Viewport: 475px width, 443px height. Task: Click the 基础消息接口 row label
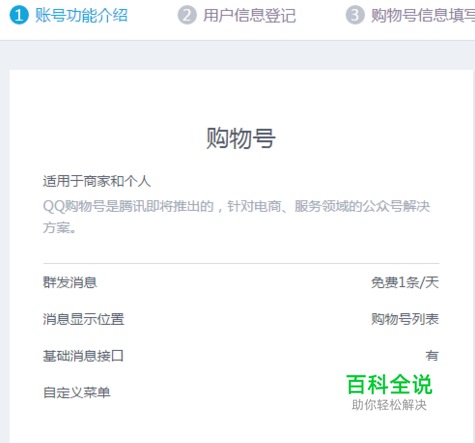coord(83,356)
